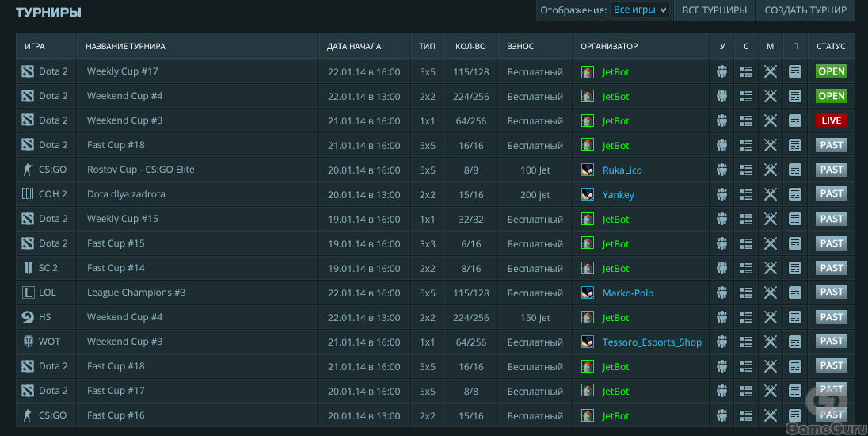Click Dota 2 icon in Weekly Cup #17 row

tap(28, 71)
